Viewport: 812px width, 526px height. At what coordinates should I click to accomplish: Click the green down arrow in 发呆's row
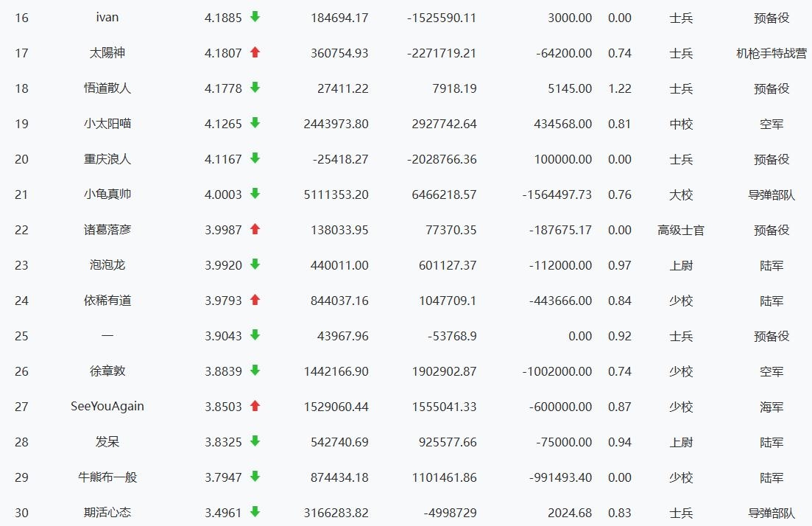(x=255, y=441)
